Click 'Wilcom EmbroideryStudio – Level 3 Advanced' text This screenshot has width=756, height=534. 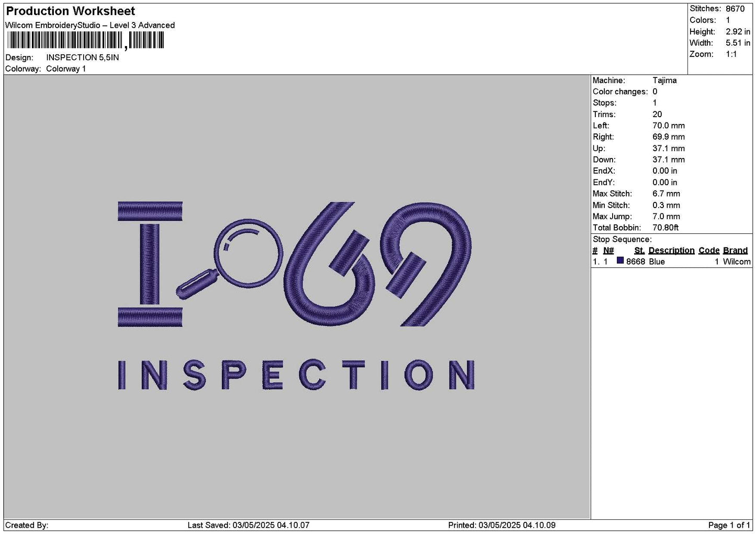90,25
